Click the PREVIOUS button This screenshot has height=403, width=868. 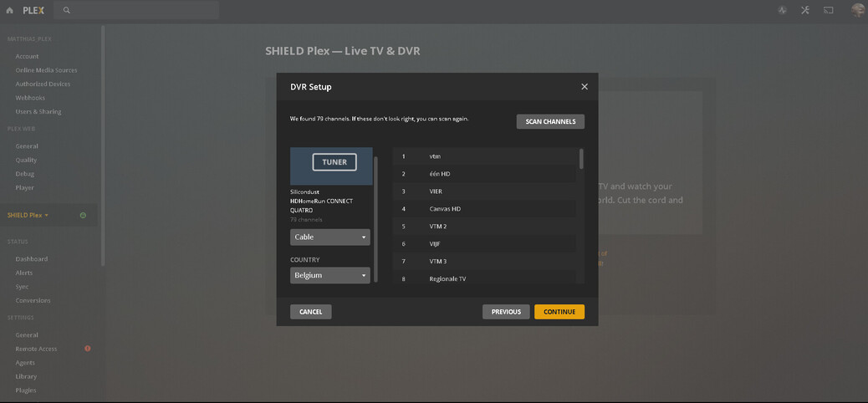tap(506, 312)
